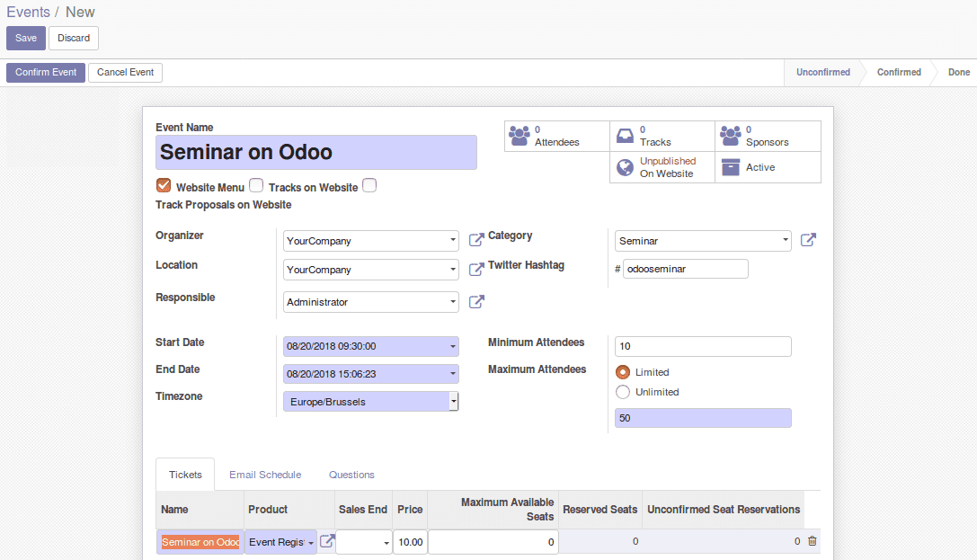Open external link for Category Seminar
Screen dimensions: 977x560
point(808,240)
